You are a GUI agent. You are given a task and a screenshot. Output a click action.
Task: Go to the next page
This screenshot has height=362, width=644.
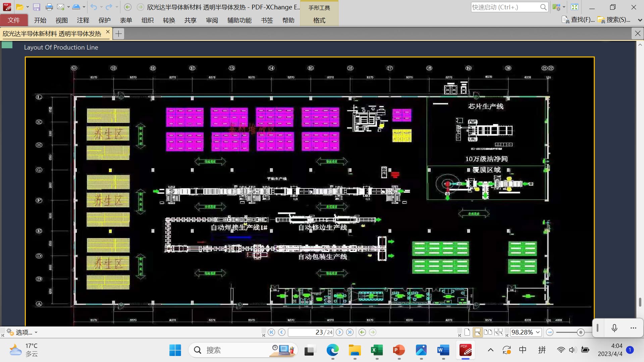(339, 332)
